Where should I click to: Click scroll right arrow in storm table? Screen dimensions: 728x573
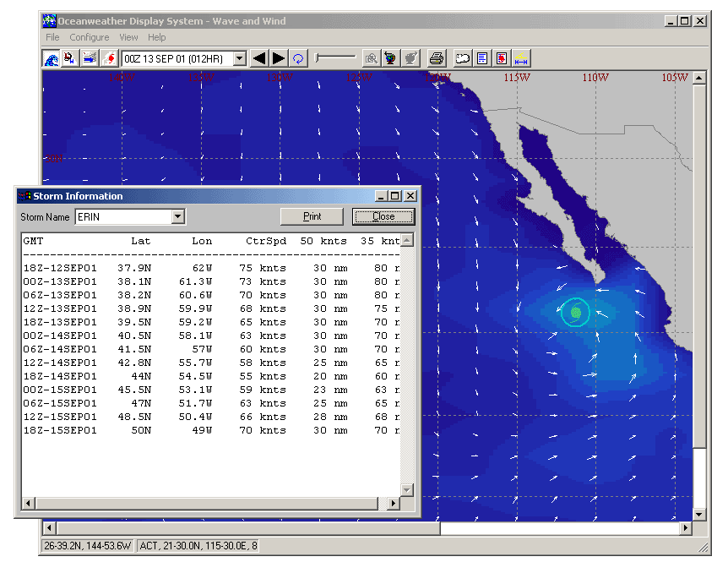tap(394, 504)
